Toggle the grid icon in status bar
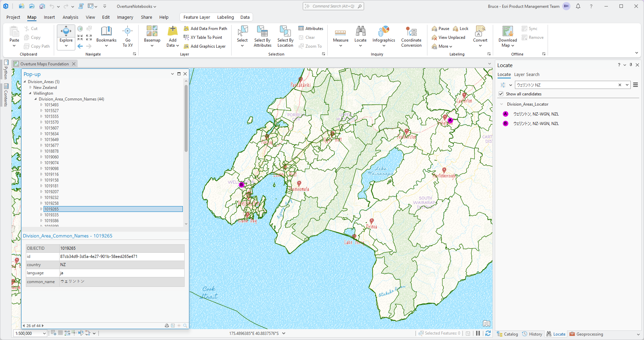 pos(60,333)
